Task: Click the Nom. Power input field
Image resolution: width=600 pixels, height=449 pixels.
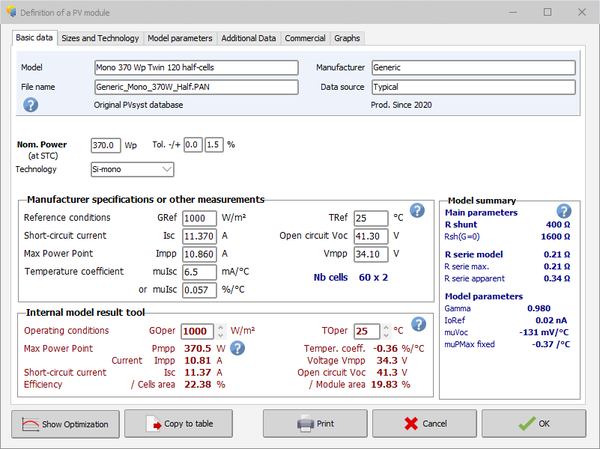Action: click(105, 145)
